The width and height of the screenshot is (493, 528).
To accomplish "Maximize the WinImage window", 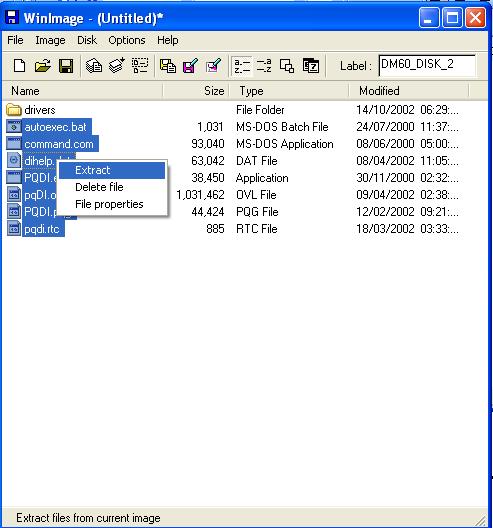I will pyautogui.click(x=452, y=18).
